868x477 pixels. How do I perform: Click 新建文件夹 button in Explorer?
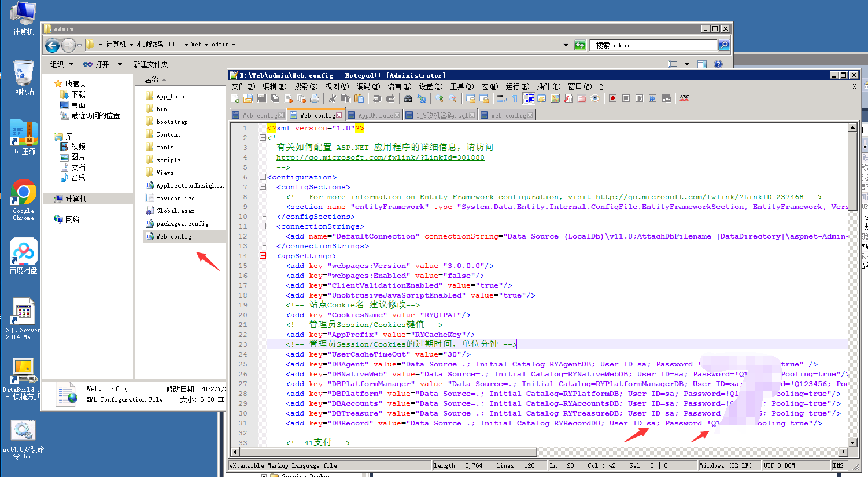click(150, 64)
